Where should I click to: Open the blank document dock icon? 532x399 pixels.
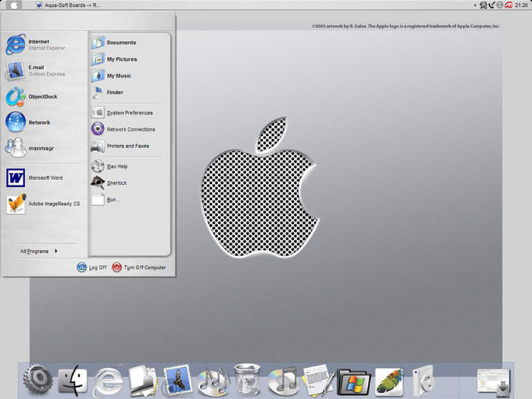[143, 381]
